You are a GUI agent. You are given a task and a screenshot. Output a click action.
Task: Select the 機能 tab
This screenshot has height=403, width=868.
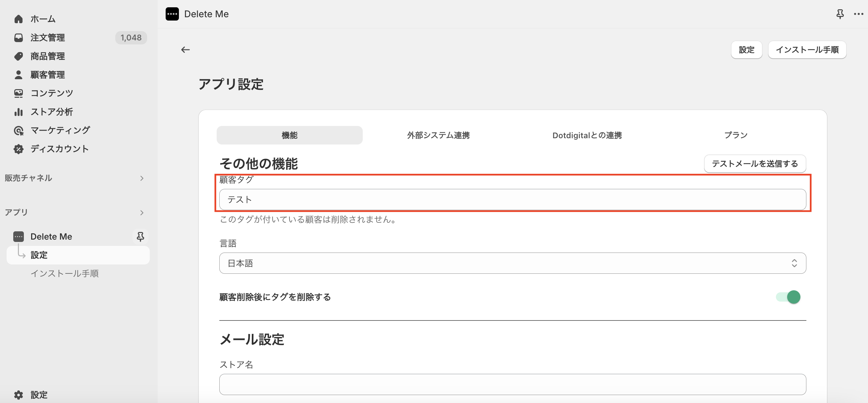point(290,135)
